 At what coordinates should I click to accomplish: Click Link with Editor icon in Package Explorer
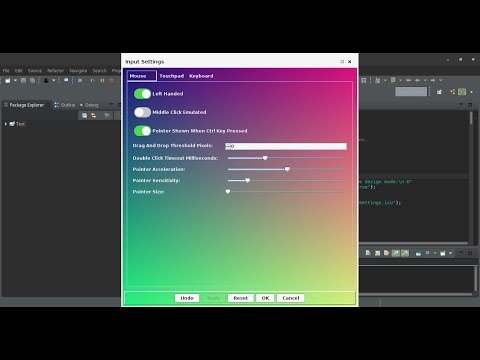pos(94,116)
